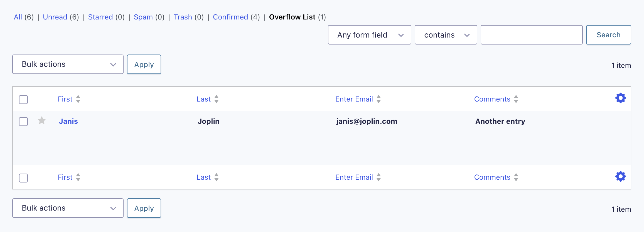Sort by Comments column in header

point(496,99)
